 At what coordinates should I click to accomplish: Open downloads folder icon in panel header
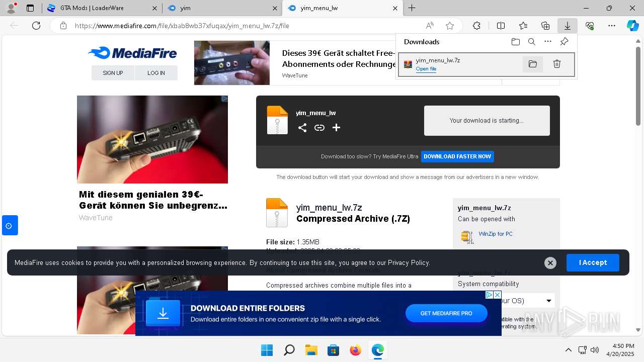pyautogui.click(x=516, y=42)
